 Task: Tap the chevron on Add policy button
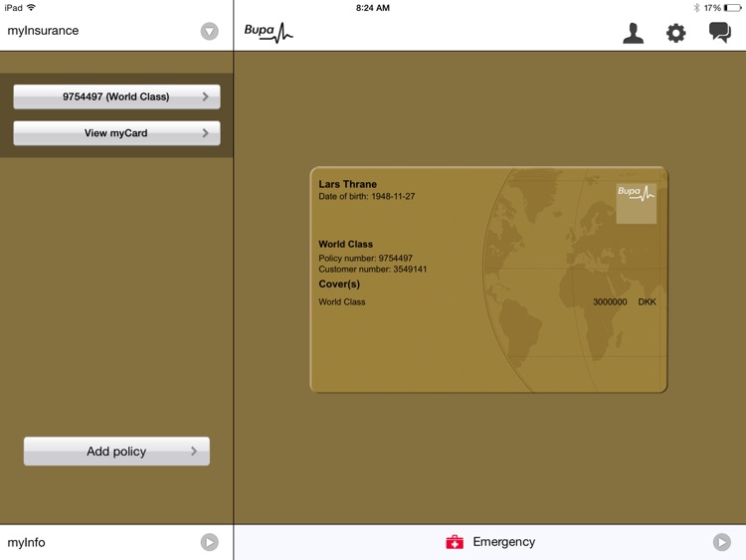tap(194, 451)
